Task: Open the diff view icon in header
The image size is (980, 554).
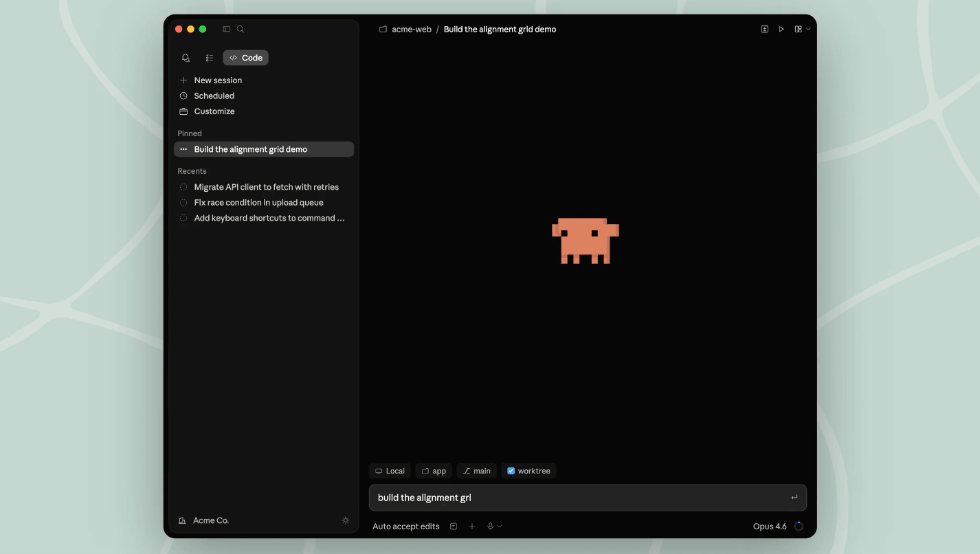Action: click(764, 29)
